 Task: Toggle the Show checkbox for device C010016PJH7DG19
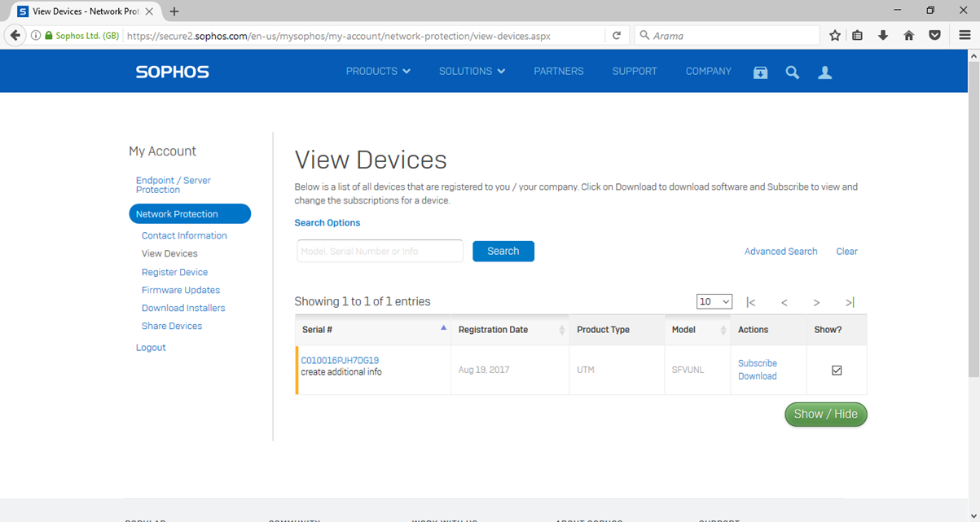tap(837, 371)
